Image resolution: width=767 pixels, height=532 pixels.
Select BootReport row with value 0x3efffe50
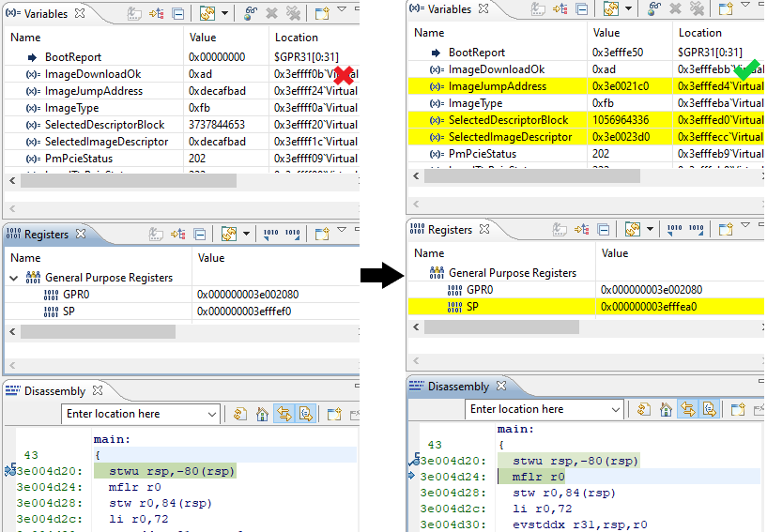(x=586, y=53)
